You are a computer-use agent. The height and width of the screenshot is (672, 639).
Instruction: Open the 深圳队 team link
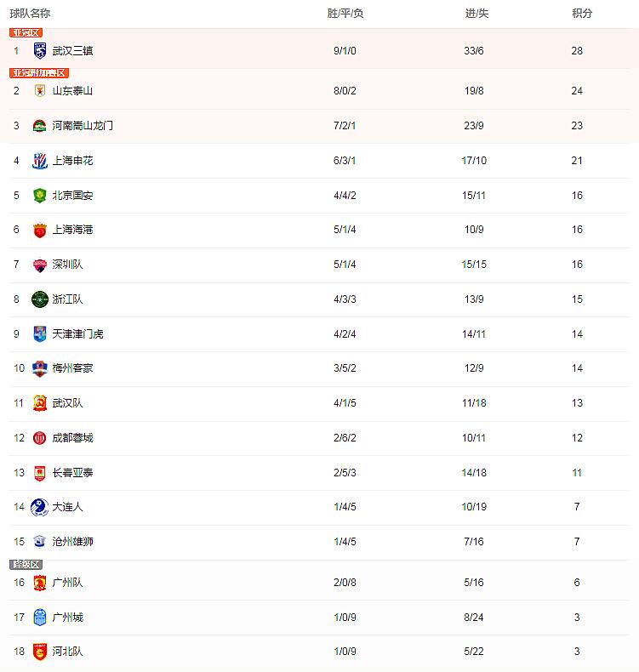pos(67,265)
